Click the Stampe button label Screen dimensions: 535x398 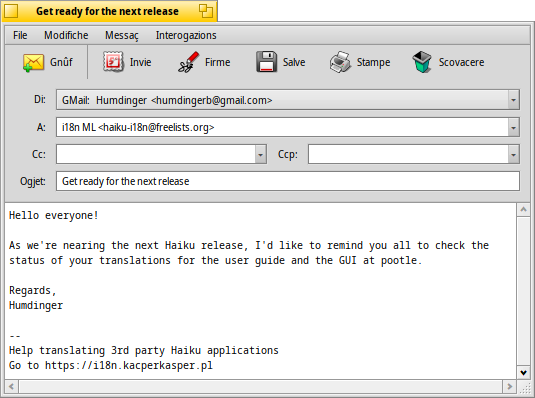point(373,62)
